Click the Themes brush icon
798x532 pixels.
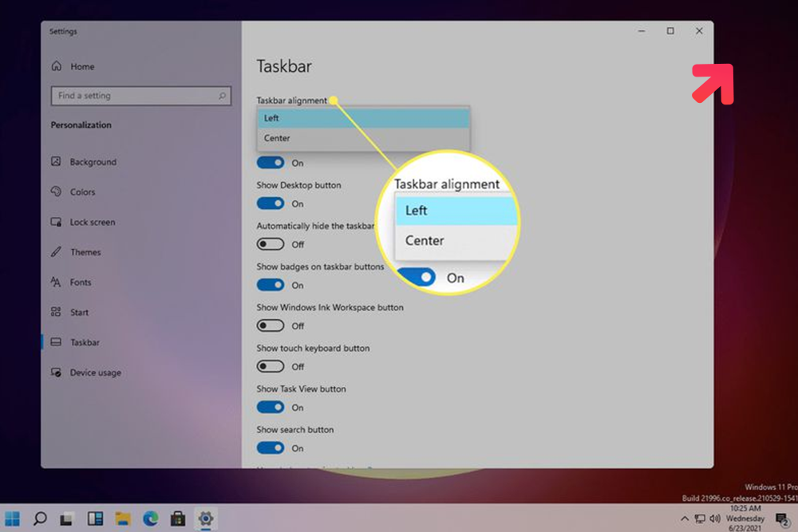coord(56,252)
